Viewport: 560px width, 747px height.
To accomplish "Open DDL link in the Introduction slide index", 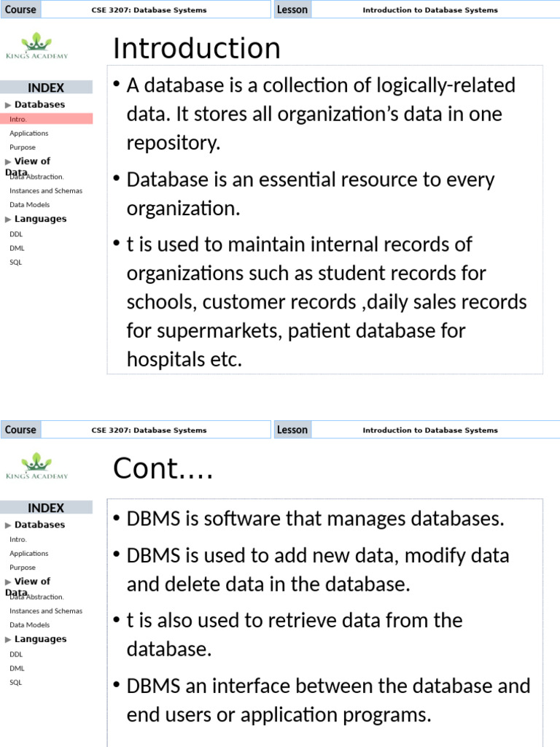I will (16, 234).
